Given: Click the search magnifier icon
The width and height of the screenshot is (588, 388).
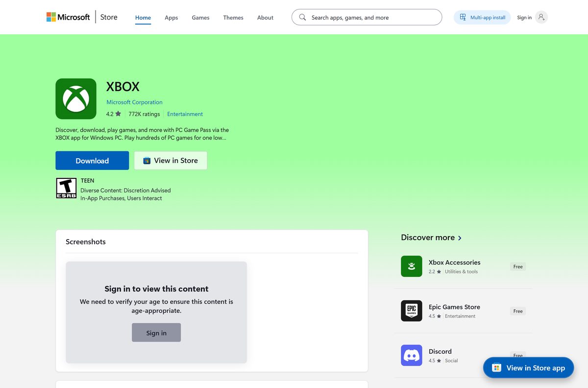Looking at the screenshot, I should click(302, 17).
